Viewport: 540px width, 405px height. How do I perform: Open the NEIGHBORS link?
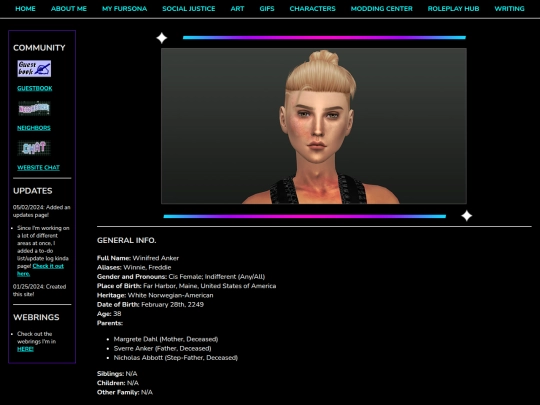coord(34,128)
